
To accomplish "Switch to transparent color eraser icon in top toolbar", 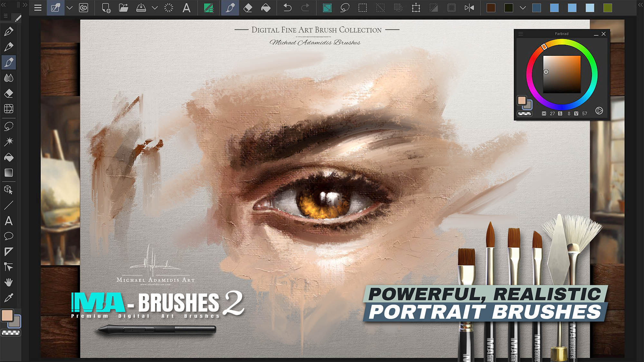I will (x=248, y=8).
